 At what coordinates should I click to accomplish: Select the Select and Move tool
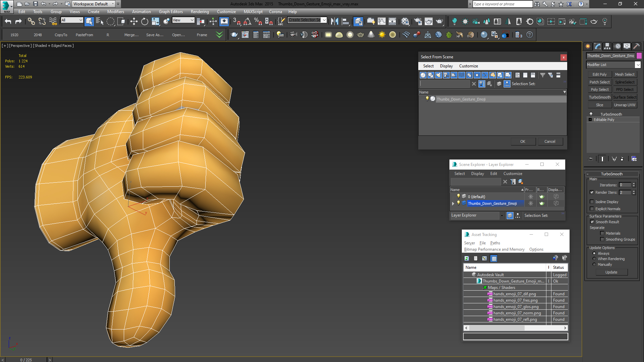[134, 22]
